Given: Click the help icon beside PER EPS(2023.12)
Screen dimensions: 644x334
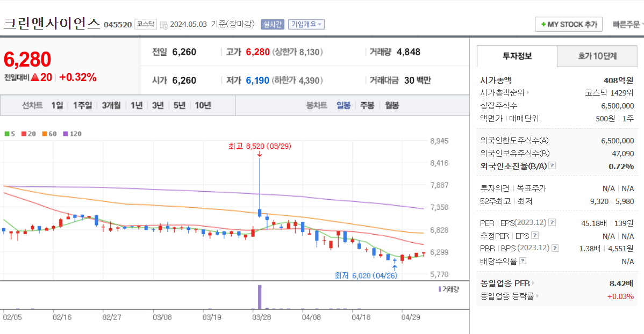Looking at the screenshot, I should pos(552,222).
